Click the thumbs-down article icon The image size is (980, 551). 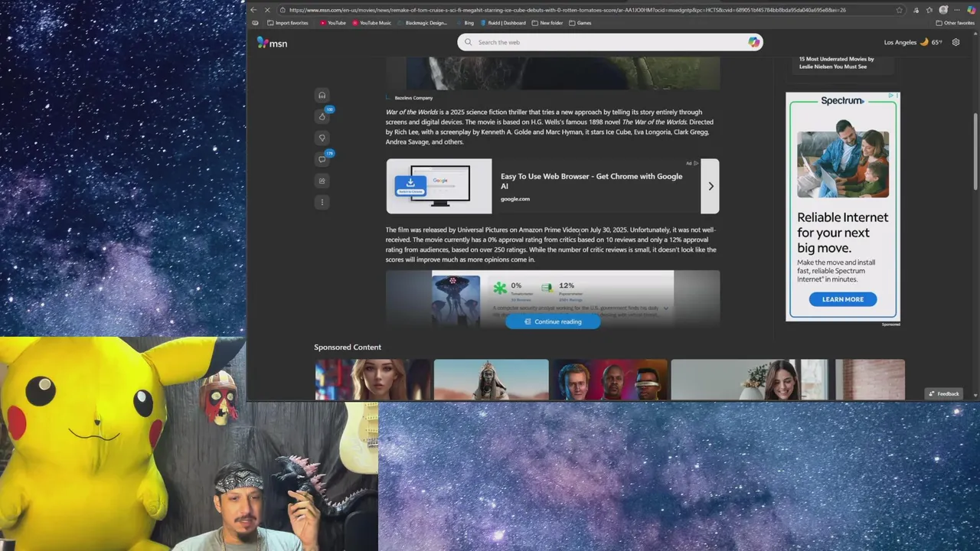pyautogui.click(x=322, y=138)
